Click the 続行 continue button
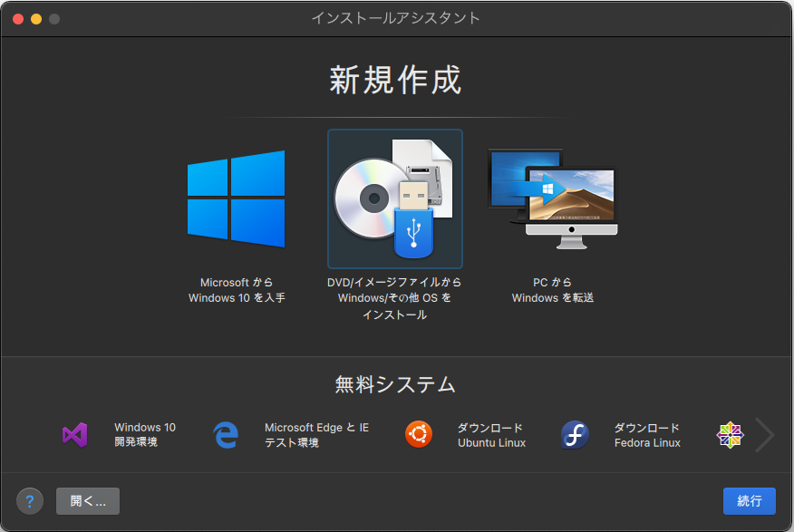 coord(749,501)
